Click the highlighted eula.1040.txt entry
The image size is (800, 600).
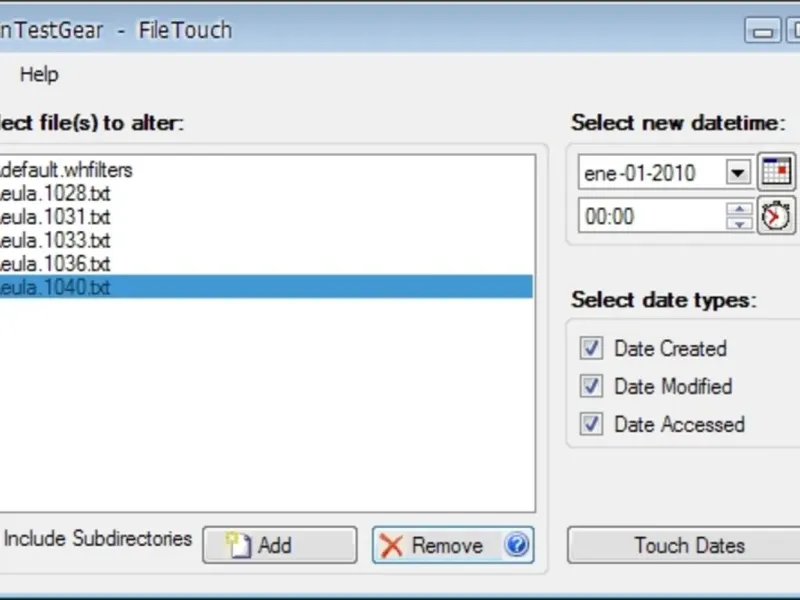[56, 287]
